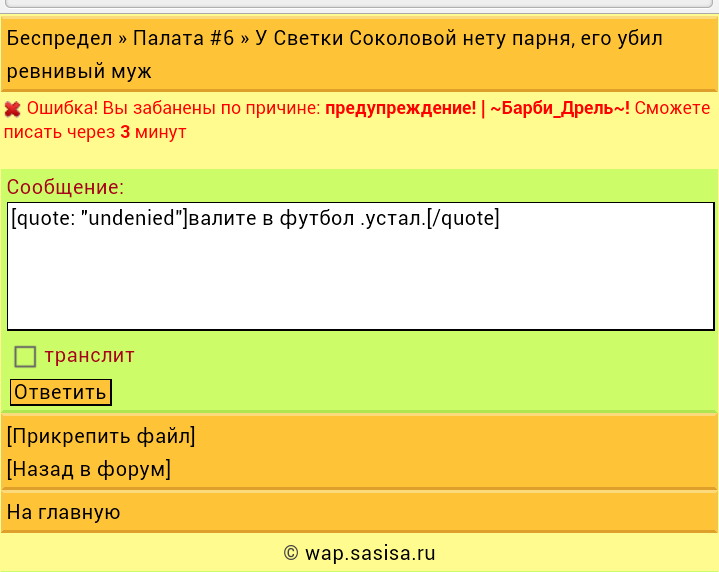Click the Сообщение: field label

(x=65, y=187)
